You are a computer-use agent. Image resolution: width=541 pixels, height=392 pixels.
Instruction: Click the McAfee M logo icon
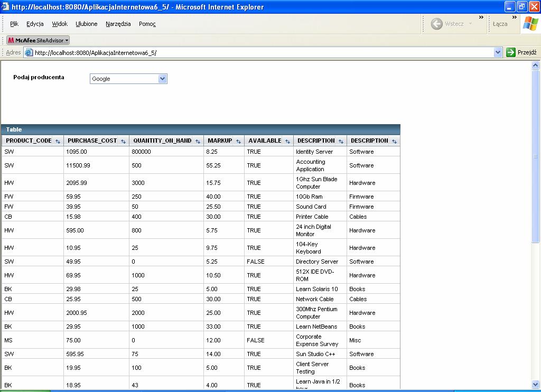(x=11, y=40)
